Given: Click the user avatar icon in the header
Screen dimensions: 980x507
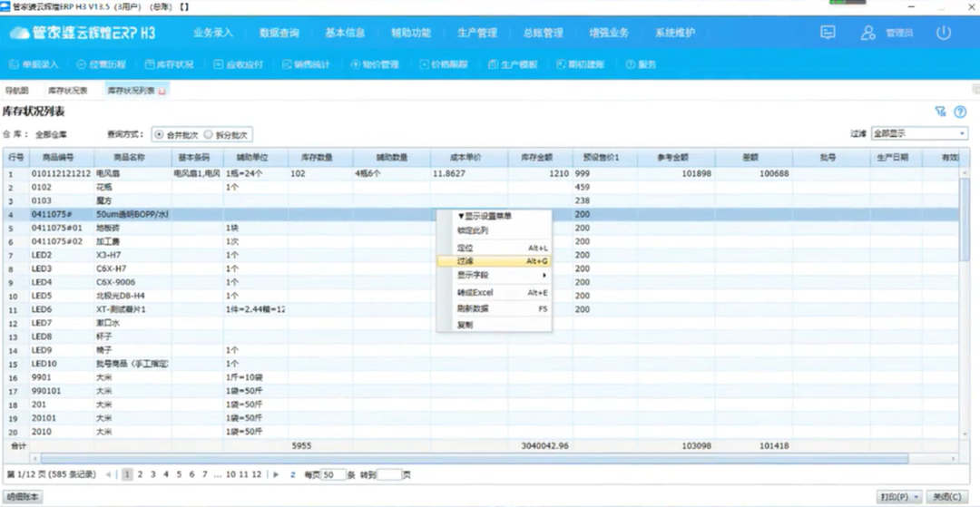Looking at the screenshot, I should point(867,33).
